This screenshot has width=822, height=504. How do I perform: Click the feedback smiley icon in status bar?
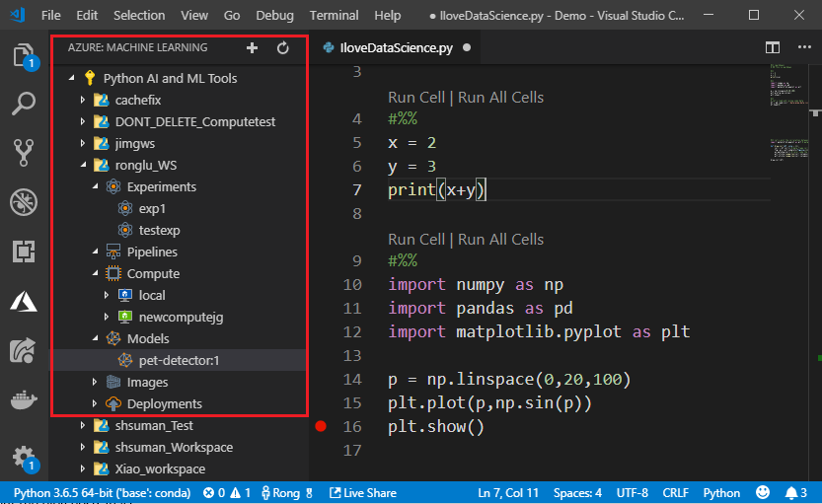(x=763, y=492)
